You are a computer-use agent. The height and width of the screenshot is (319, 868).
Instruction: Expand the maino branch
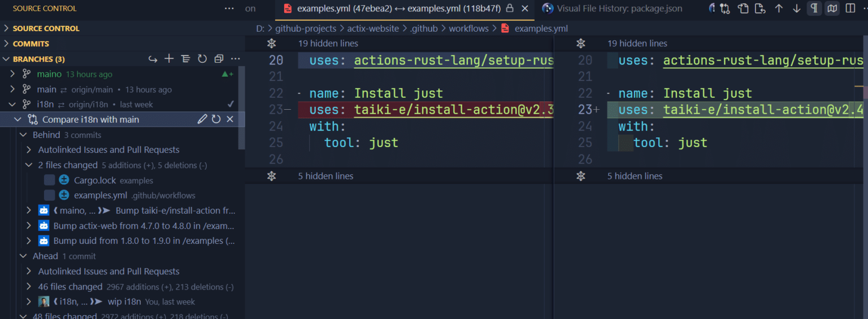click(x=13, y=74)
